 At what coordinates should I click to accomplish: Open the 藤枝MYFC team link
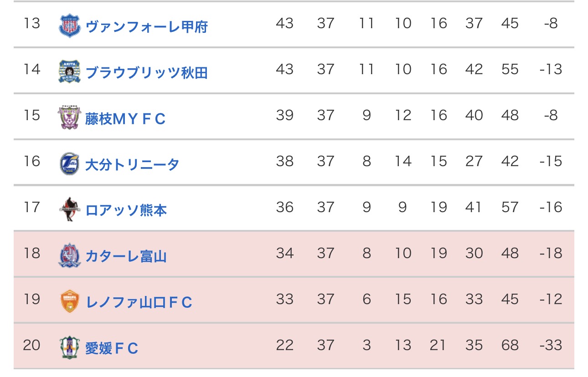coord(125,118)
